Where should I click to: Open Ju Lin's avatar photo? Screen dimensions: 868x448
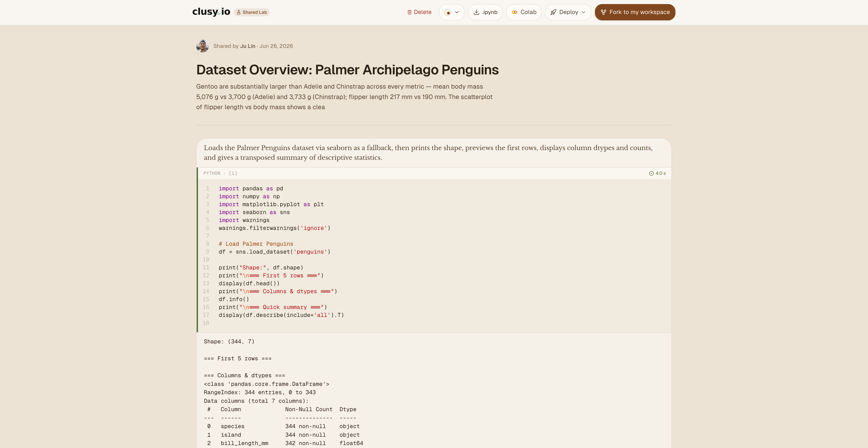tap(203, 46)
